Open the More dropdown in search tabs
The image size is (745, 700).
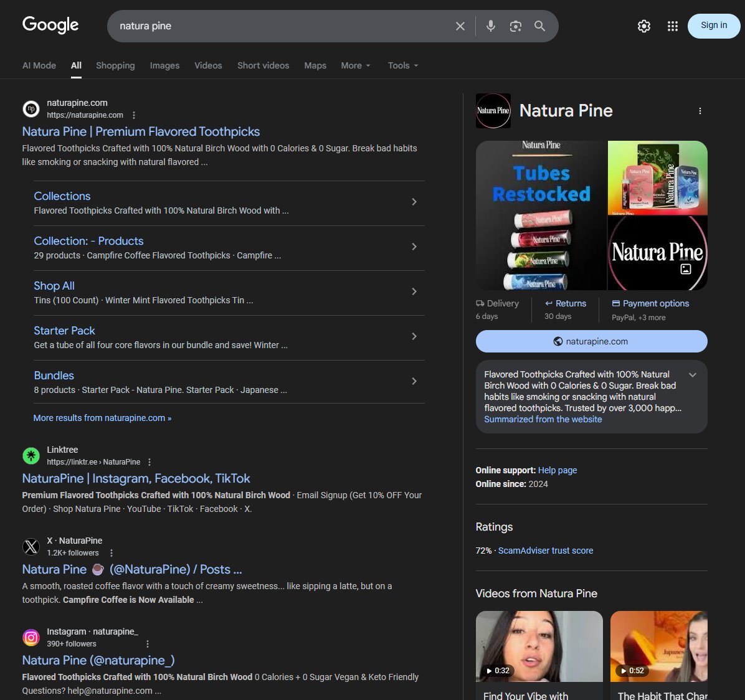[x=356, y=65]
